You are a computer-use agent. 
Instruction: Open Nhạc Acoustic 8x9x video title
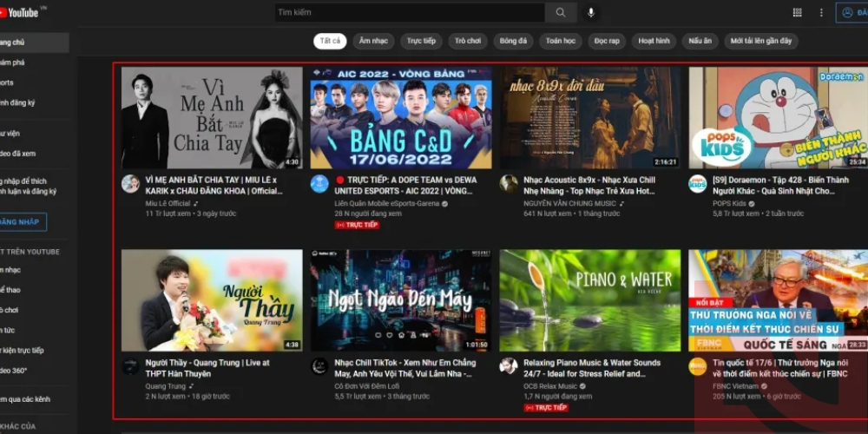[x=589, y=186]
